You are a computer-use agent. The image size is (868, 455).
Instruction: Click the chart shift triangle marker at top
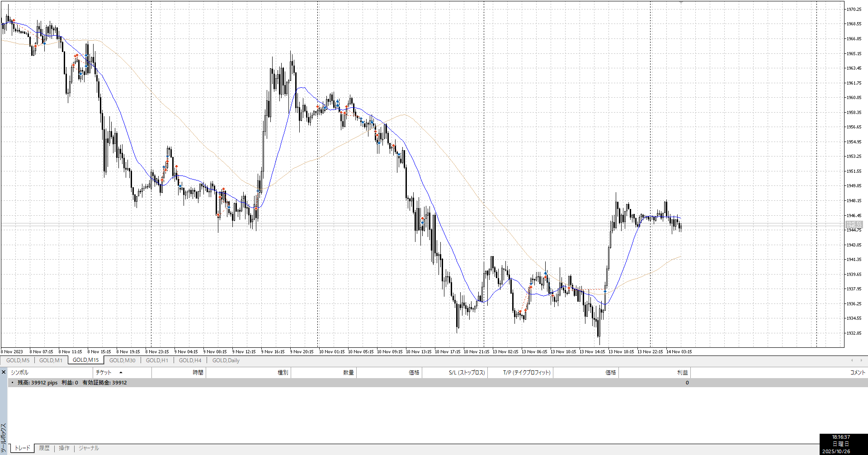[x=681, y=3]
